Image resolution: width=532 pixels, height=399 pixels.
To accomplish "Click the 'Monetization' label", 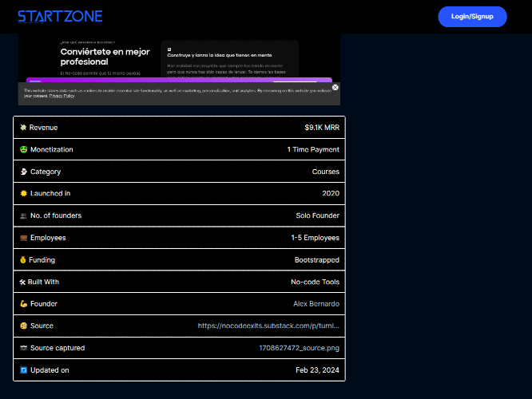I will (52, 149).
